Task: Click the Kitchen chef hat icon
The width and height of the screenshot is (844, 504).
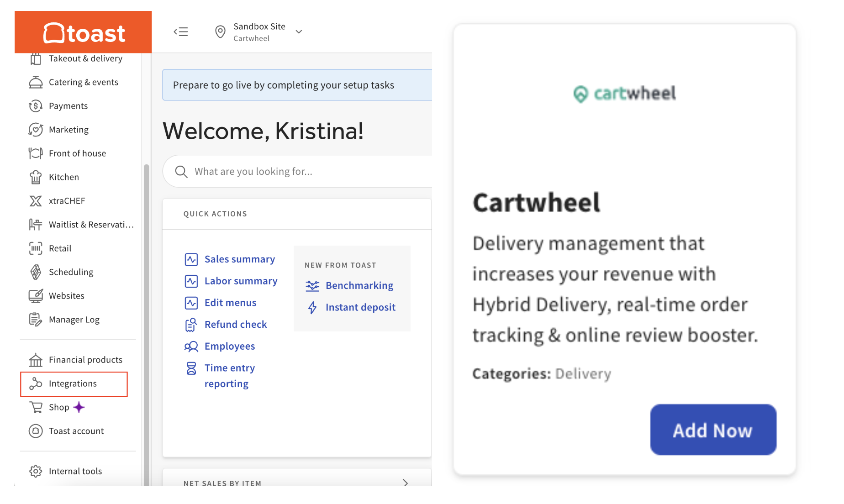Action: [x=36, y=177]
